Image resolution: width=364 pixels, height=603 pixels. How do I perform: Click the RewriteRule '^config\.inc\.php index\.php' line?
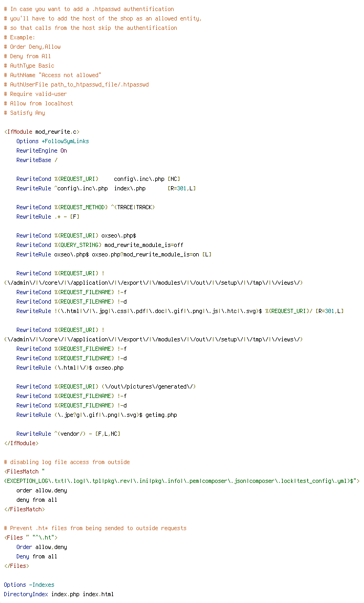coord(106,188)
